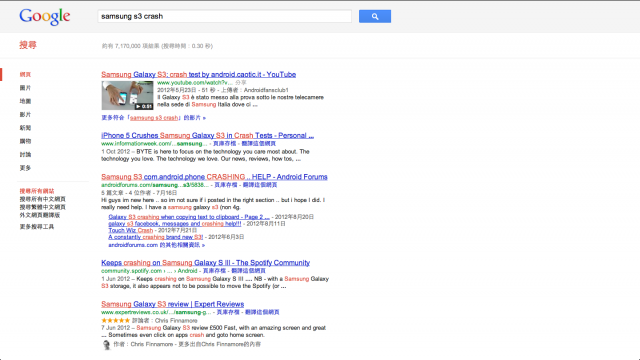Select 地圖 (Maps) in the sidebar

point(25,101)
